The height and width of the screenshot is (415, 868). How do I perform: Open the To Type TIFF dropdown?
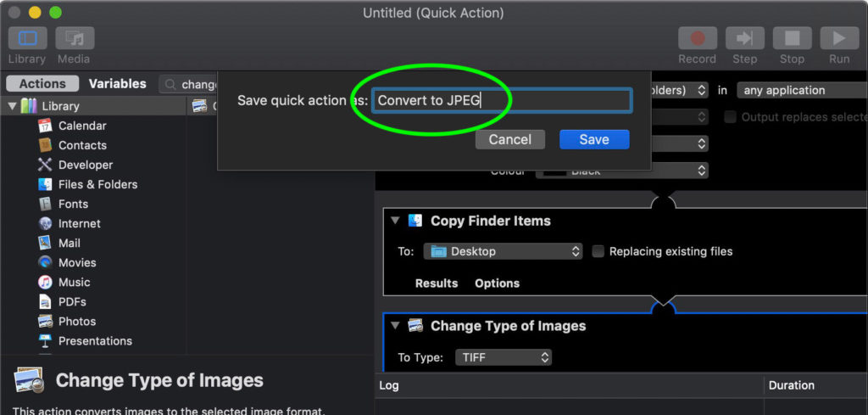coord(504,357)
